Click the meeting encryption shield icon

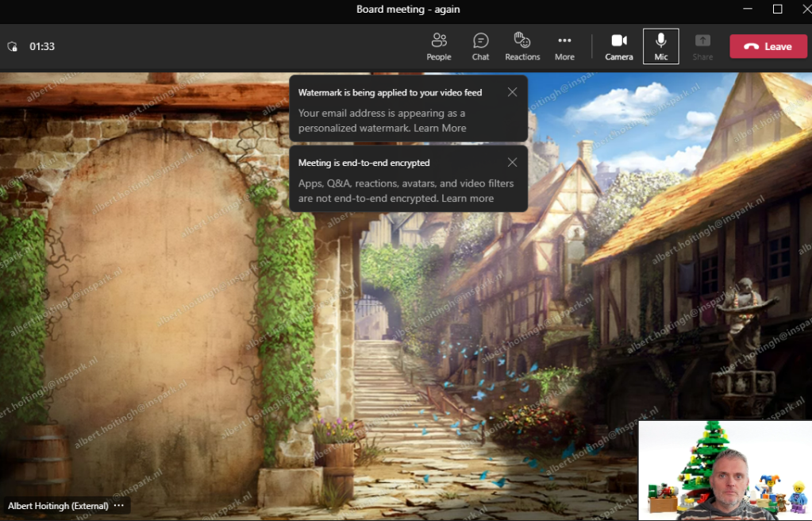click(13, 47)
